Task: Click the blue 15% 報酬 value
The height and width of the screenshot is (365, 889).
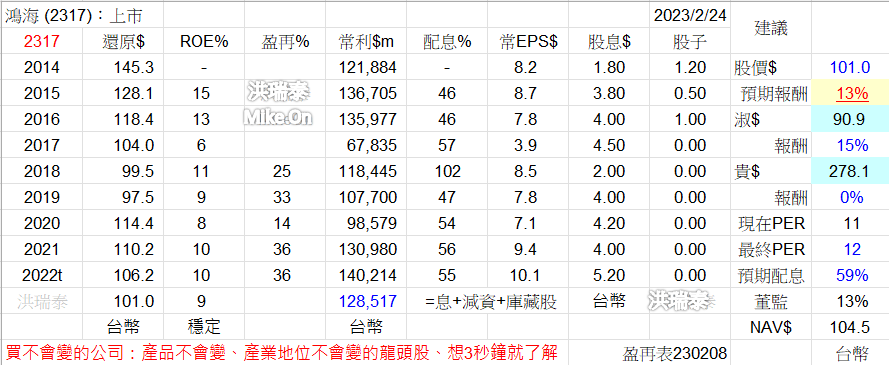Action: click(x=852, y=146)
